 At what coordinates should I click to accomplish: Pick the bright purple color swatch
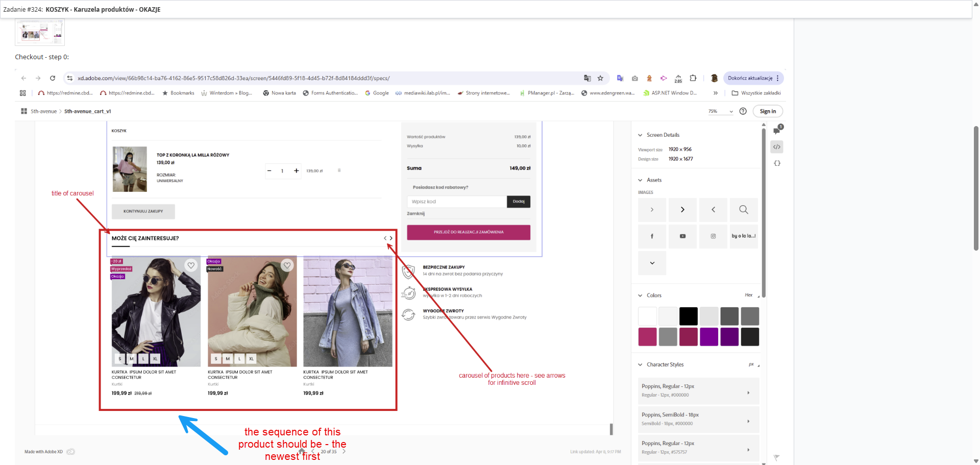click(x=708, y=337)
